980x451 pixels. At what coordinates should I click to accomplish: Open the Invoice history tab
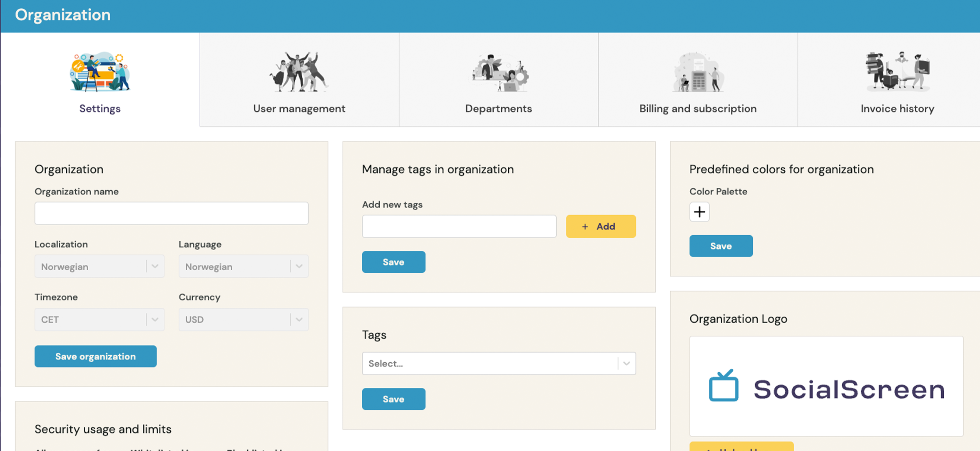coord(897,108)
